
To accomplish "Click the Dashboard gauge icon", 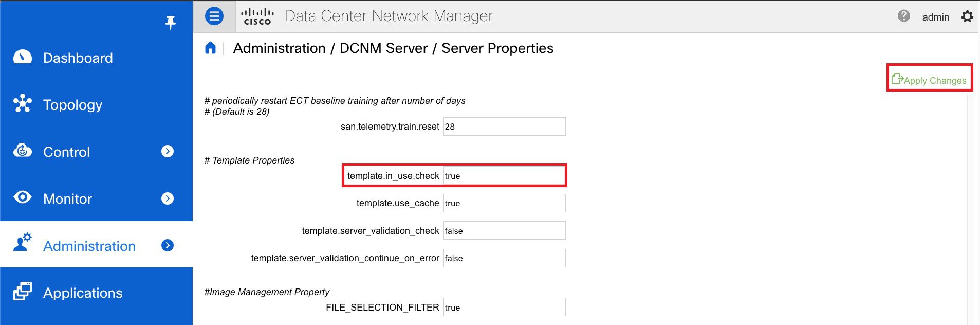I will pyautogui.click(x=23, y=57).
